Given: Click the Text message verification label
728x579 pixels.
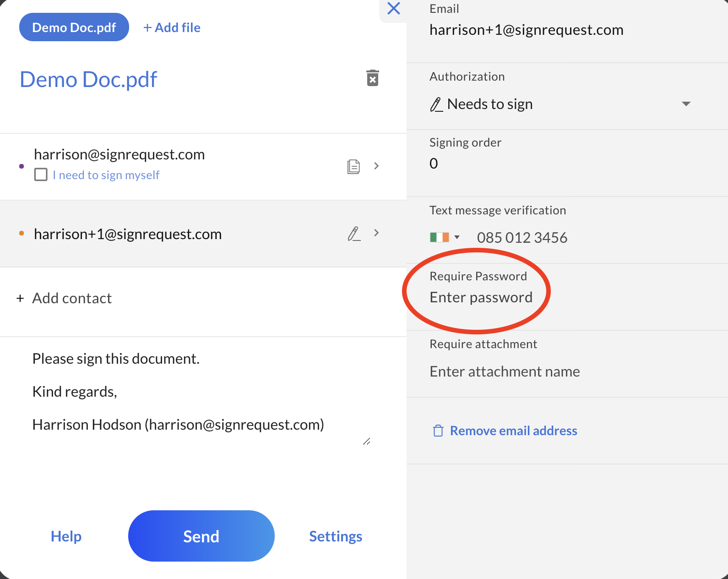Looking at the screenshot, I should tap(498, 210).
